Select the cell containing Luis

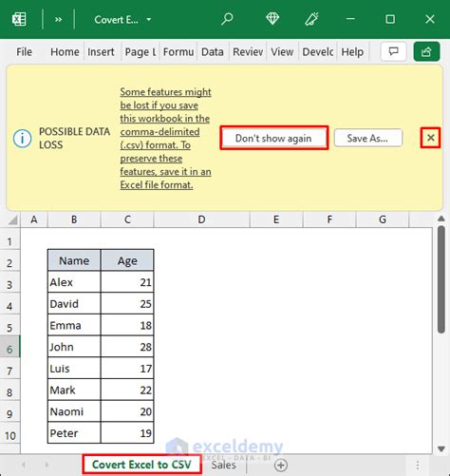(x=74, y=368)
